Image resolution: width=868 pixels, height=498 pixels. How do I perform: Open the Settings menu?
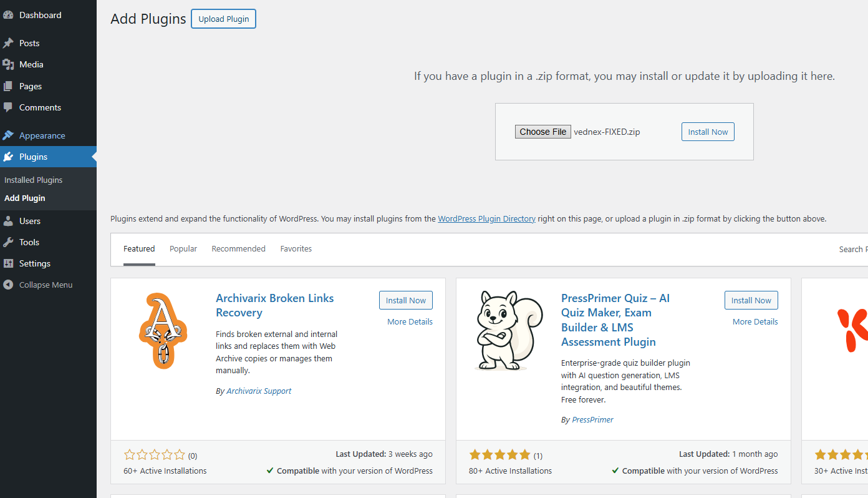point(48,263)
